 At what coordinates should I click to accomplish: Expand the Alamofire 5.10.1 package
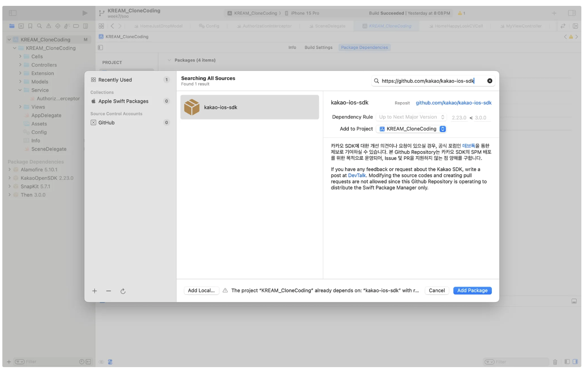[9, 169]
